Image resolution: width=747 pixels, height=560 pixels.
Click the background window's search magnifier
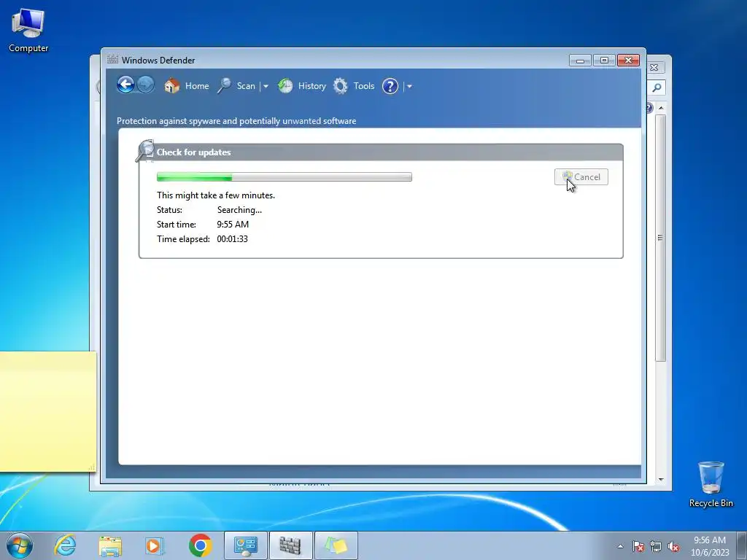657,87
